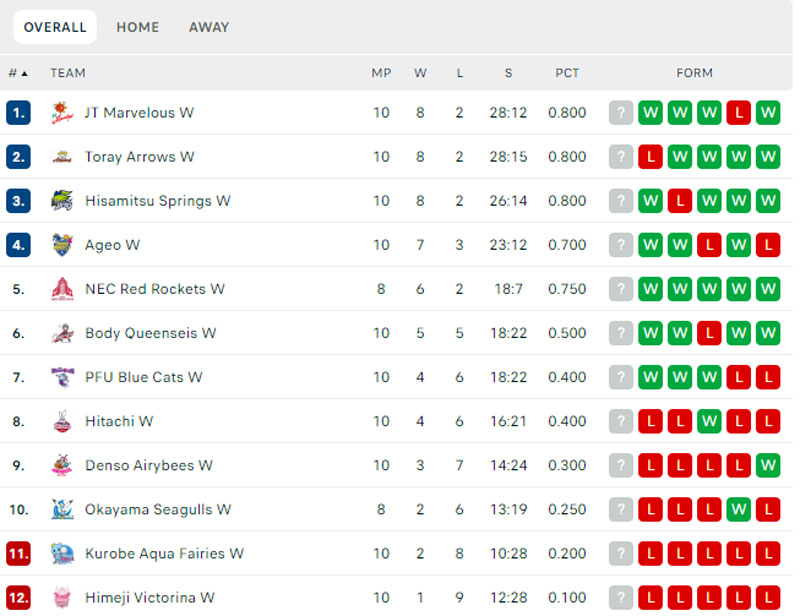Open Denso Airybees W team page
This screenshot has height=616, width=800.
[148, 465]
